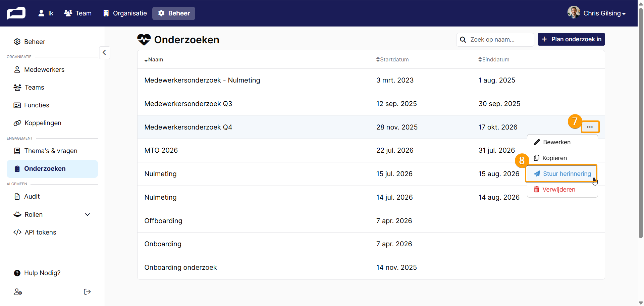The image size is (644, 306).
Task: Open user settings icon in the sidebar footer
Action: click(x=18, y=292)
